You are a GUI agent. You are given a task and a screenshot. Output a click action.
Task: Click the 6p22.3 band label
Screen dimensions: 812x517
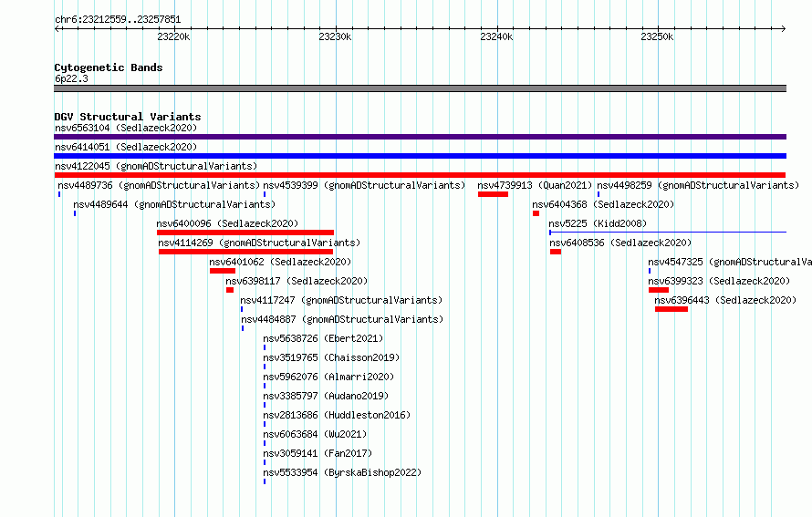coord(71,78)
